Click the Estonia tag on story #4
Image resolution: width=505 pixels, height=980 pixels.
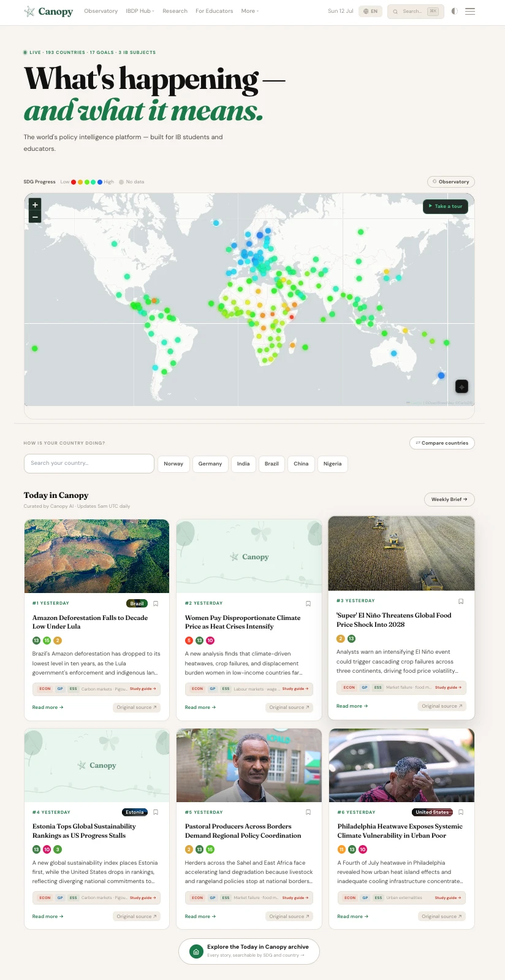point(135,812)
